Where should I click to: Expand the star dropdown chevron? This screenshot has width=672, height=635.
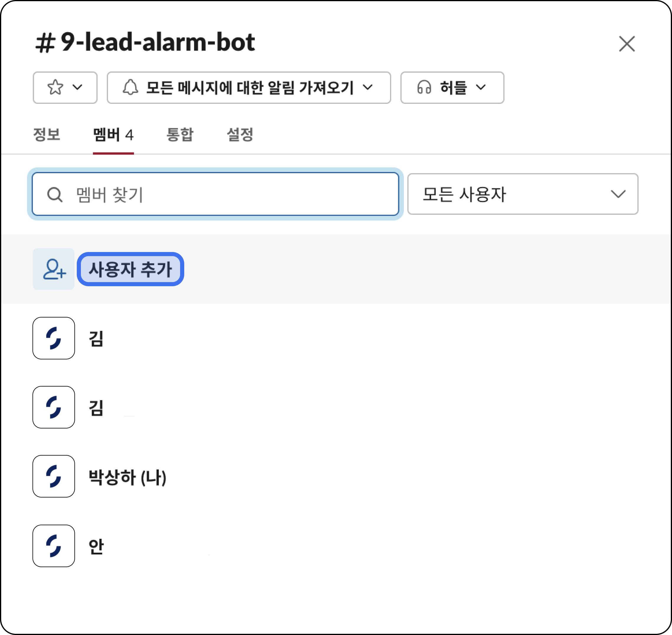[x=78, y=88]
